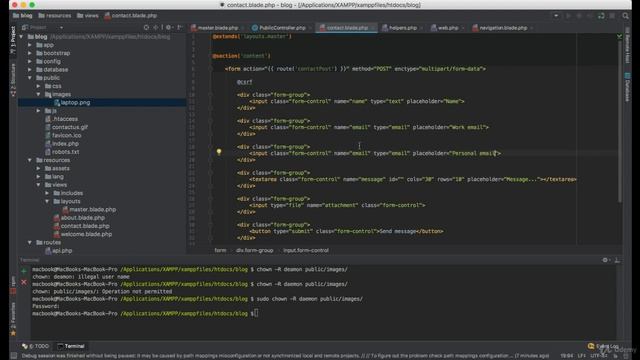Open the Structure side tool window

[x=13, y=80]
